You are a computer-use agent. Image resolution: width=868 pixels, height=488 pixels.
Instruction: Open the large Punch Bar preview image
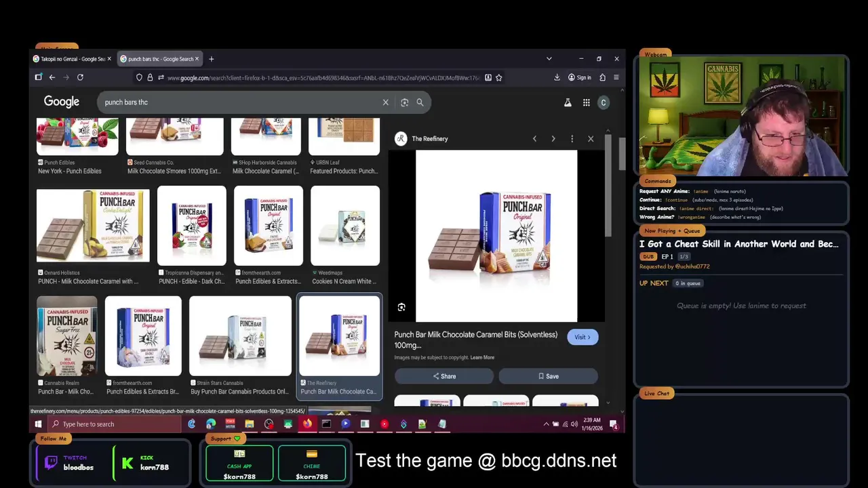click(496, 236)
